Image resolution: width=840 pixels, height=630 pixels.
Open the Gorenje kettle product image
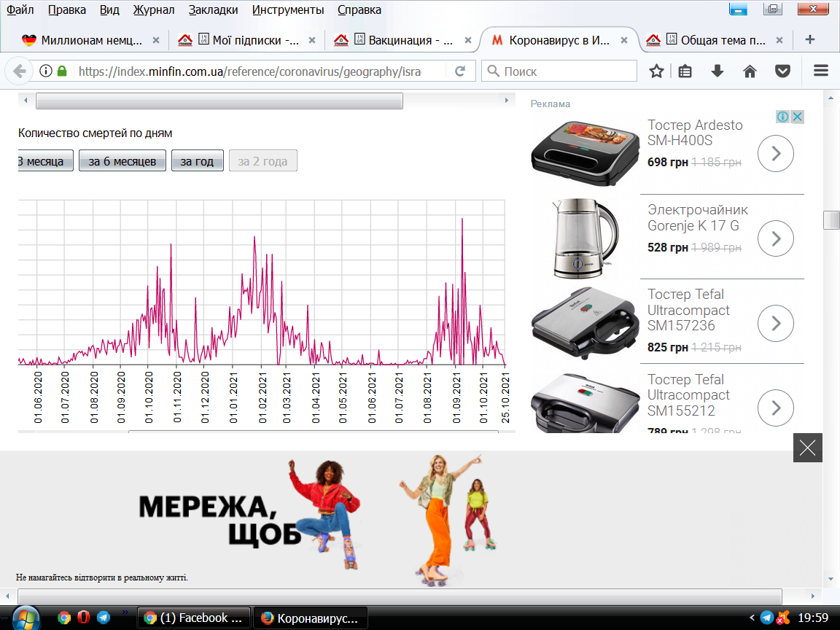tap(585, 238)
